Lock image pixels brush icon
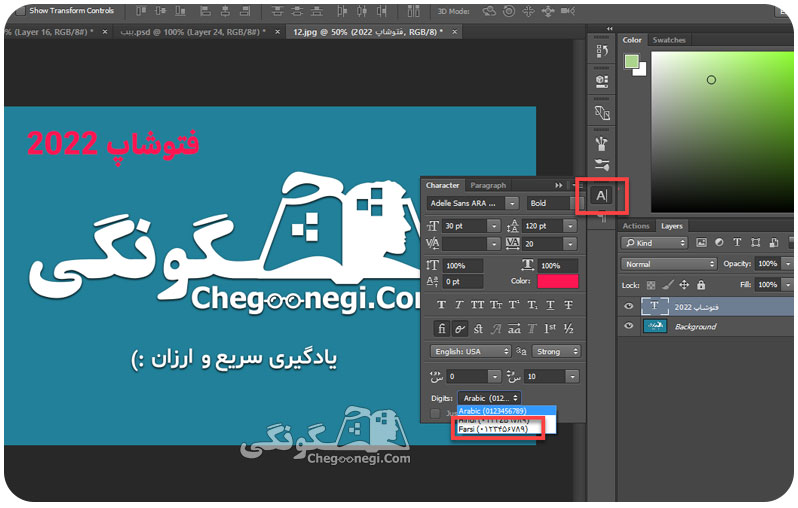The height and width of the screenshot is (508, 798). [668, 285]
